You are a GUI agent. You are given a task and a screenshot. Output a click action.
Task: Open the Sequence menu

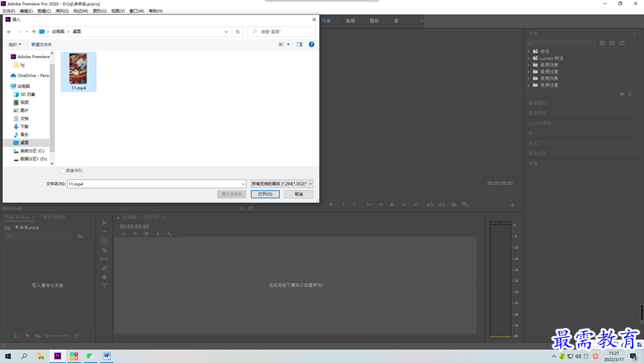(62, 11)
